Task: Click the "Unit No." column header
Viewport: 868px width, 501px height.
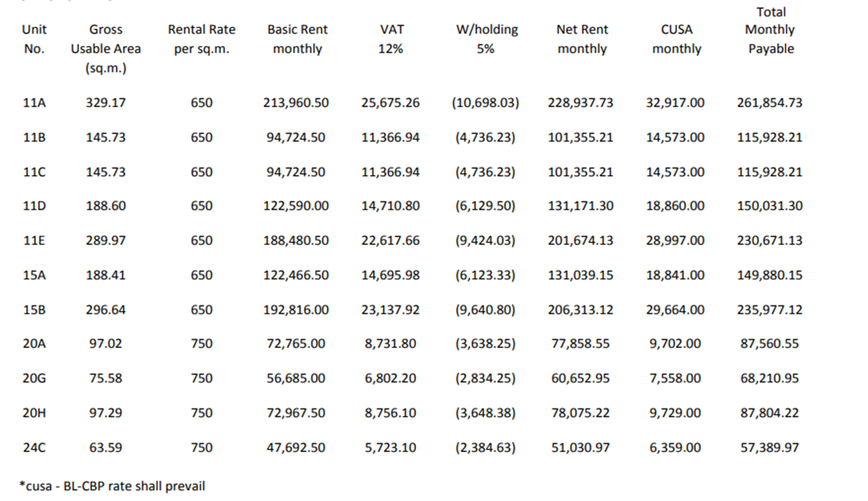Action: (x=34, y=39)
